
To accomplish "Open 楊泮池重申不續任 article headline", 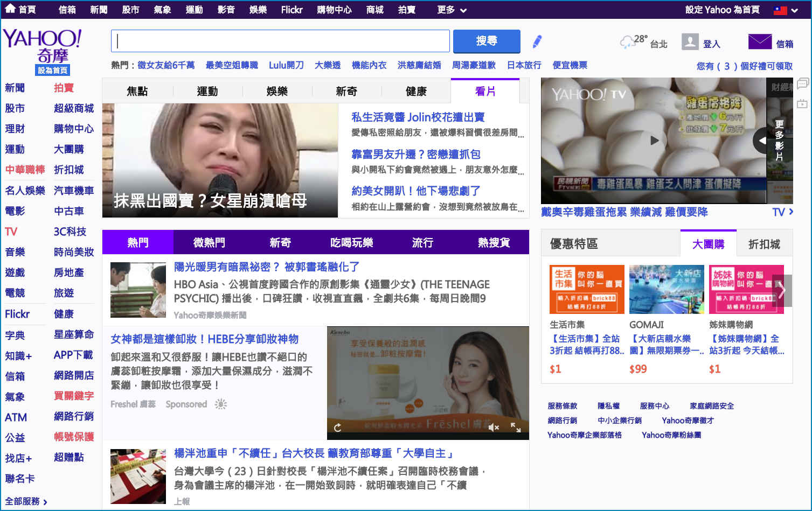I will click(314, 453).
